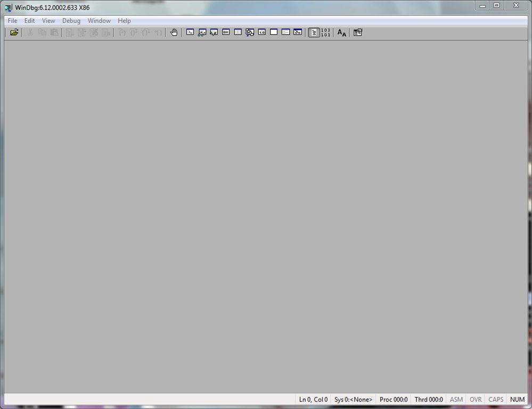
Task: Click the Paste clipboard toolbar icon
Action: point(54,32)
